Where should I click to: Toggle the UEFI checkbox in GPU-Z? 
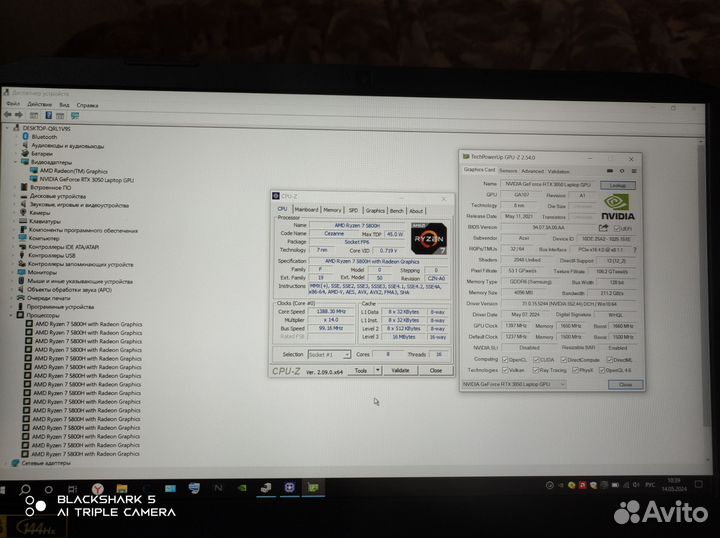pos(617,228)
